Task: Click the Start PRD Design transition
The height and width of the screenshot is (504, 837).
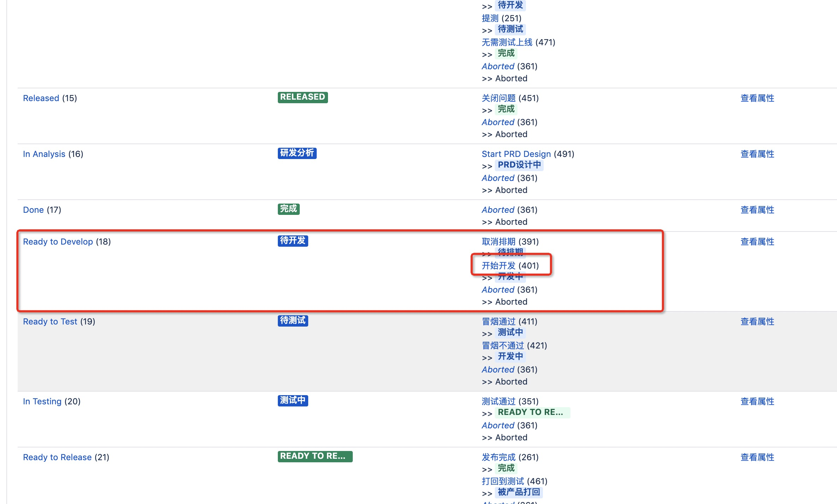Action: click(516, 154)
